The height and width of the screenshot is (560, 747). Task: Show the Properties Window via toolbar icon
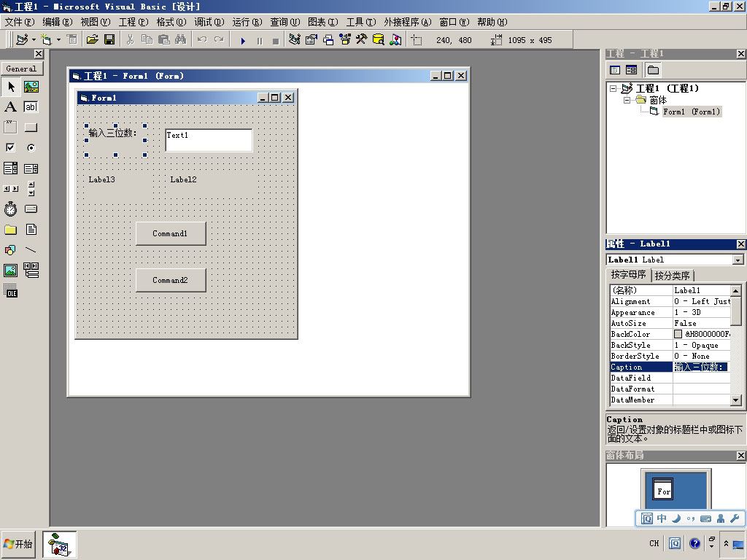(x=311, y=39)
